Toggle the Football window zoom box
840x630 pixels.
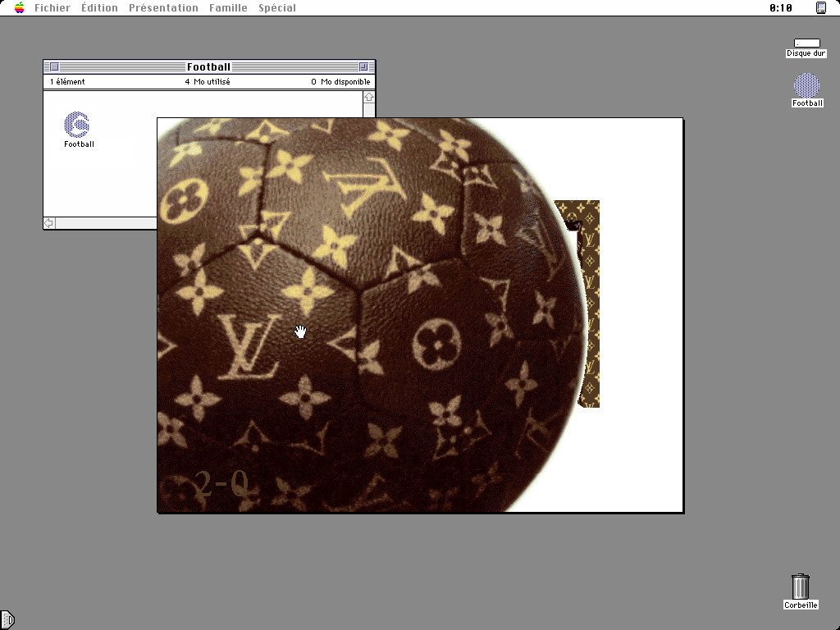(363, 66)
